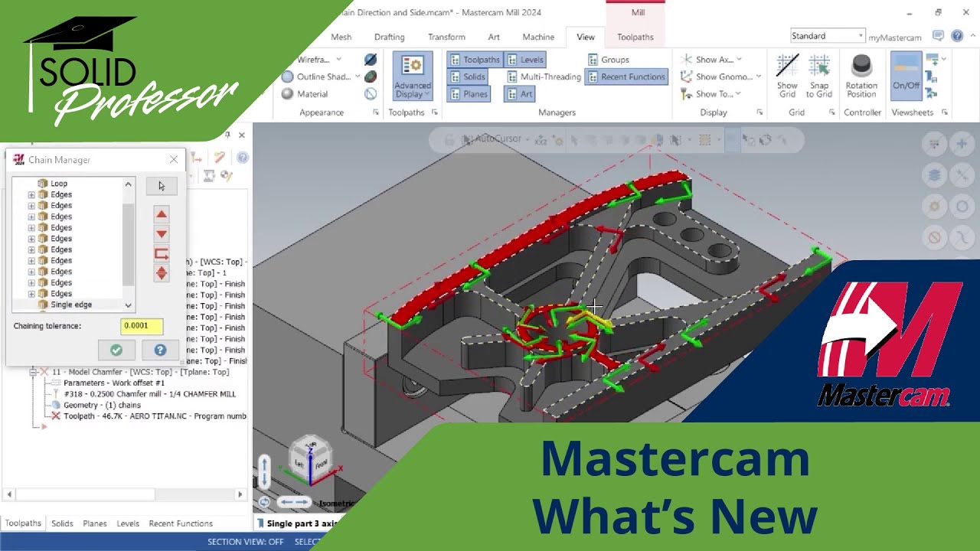Image resolution: width=980 pixels, height=551 pixels.
Task: Switch to the Transform ribbon tab
Action: pos(446,37)
